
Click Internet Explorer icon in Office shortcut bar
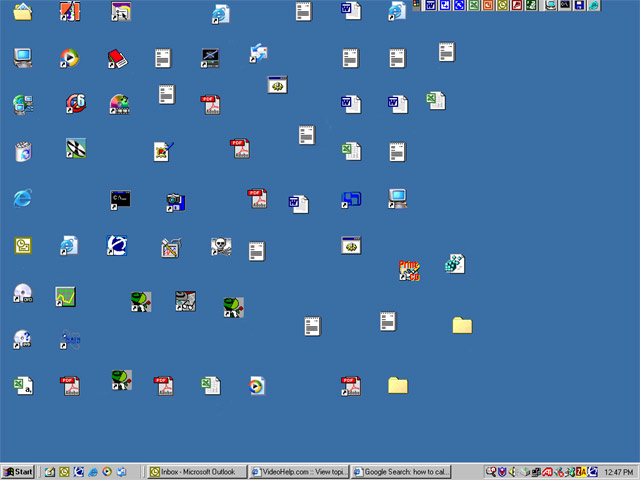[x=594, y=5]
